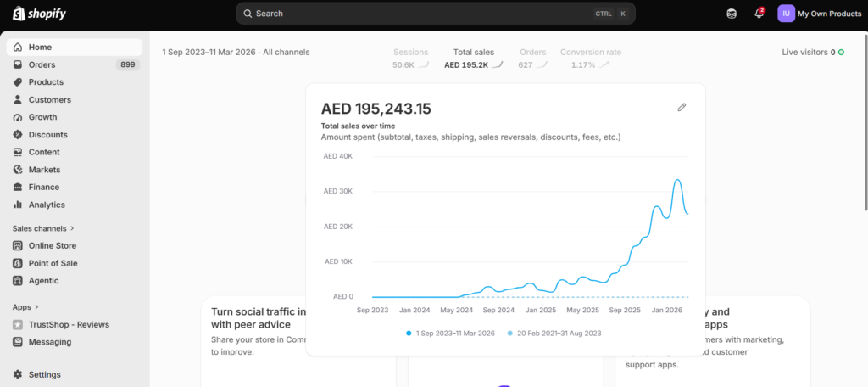The image size is (868, 387).
Task: Click the IU account avatar
Action: pyautogui.click(x=786, y=14)
